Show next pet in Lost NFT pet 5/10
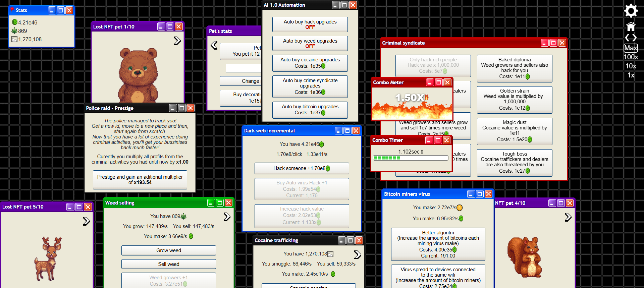 click(x=86, y=221)
